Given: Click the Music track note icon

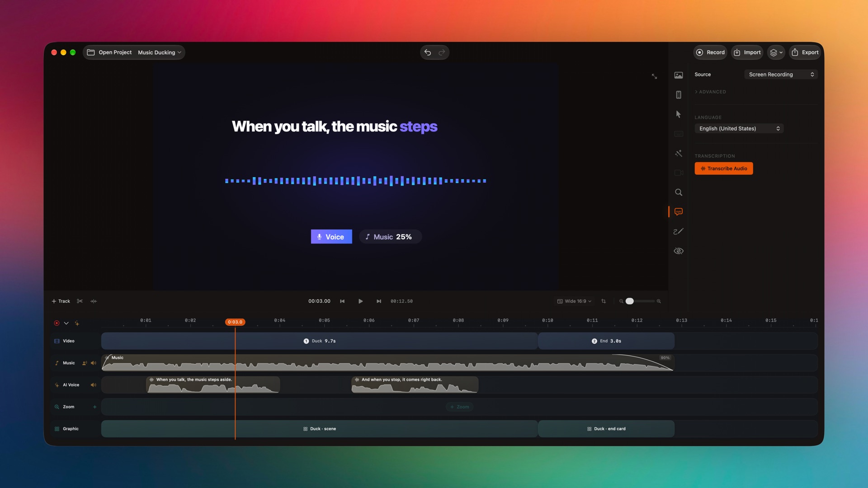Looking at the screenshot, I should coord(57,363).
